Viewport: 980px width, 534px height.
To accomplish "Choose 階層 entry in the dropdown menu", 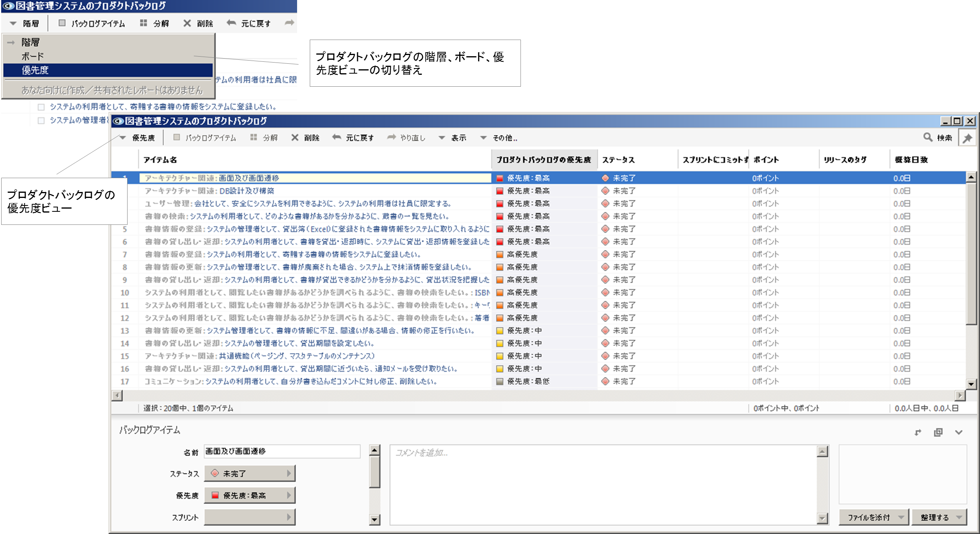I will [108, 42].
